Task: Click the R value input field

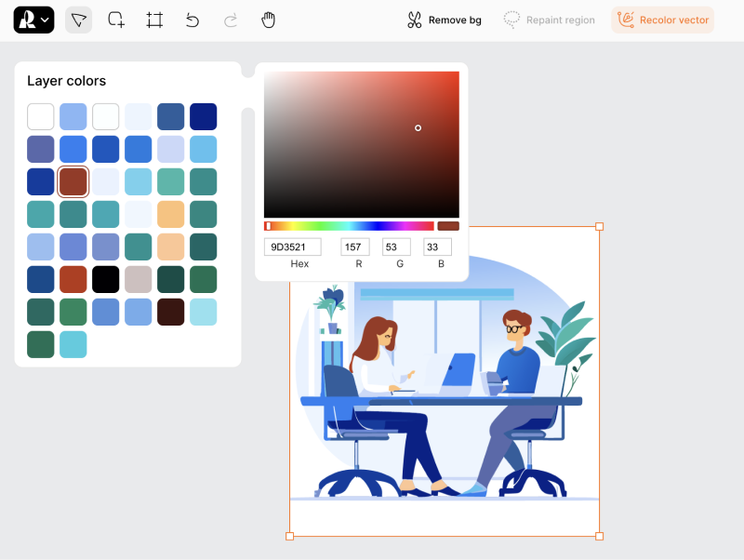Action: pyautogui.click(x=355, y=247)
